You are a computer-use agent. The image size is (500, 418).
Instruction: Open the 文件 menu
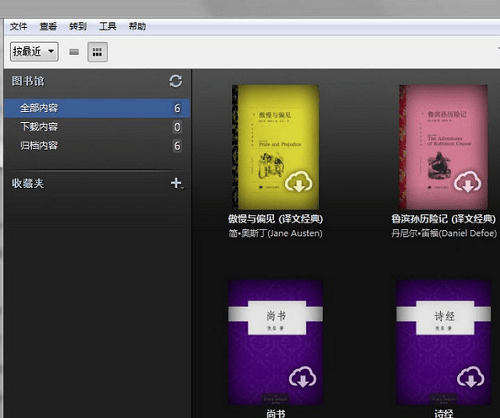19,26
